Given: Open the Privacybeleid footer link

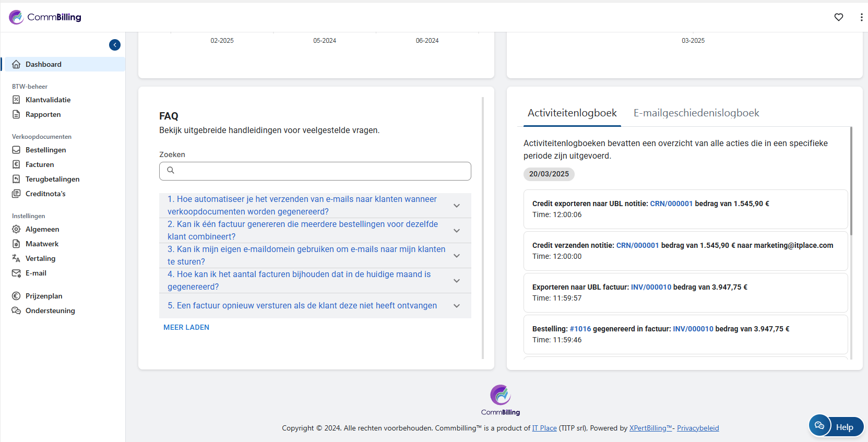Looking at the screenshot, I should click(698, 428).
